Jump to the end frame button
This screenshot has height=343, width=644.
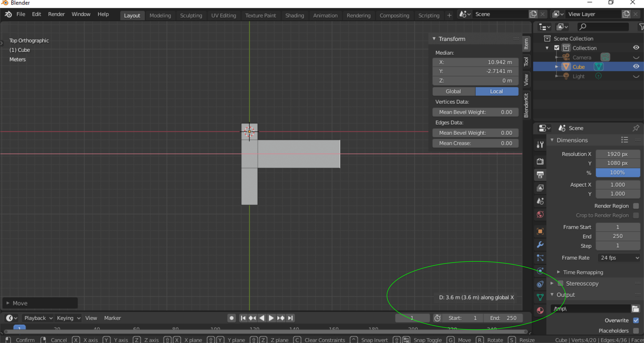pos(290,318)
